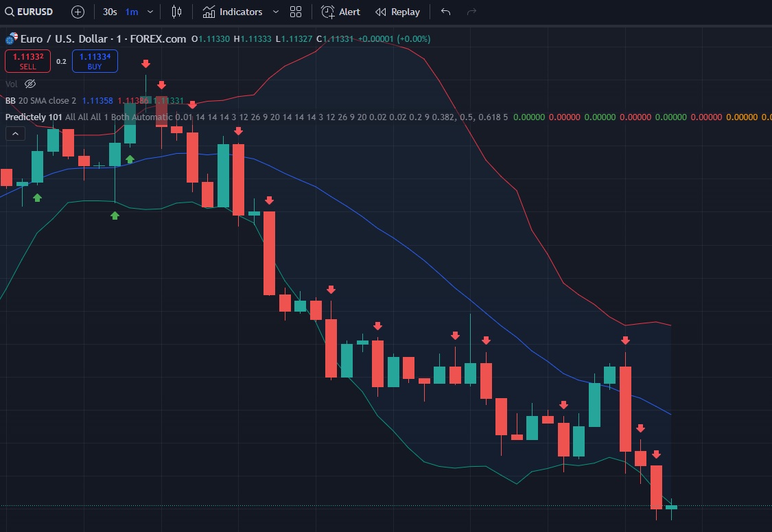Image resolution: width=772 pixels, height=532 pixels.
Task: Undo the last chart action
Action: click(x=445, y=12)
